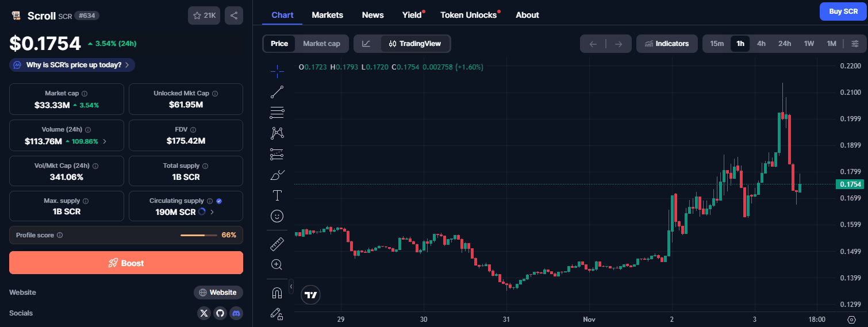Show Profile score info icon

(60, 235)
